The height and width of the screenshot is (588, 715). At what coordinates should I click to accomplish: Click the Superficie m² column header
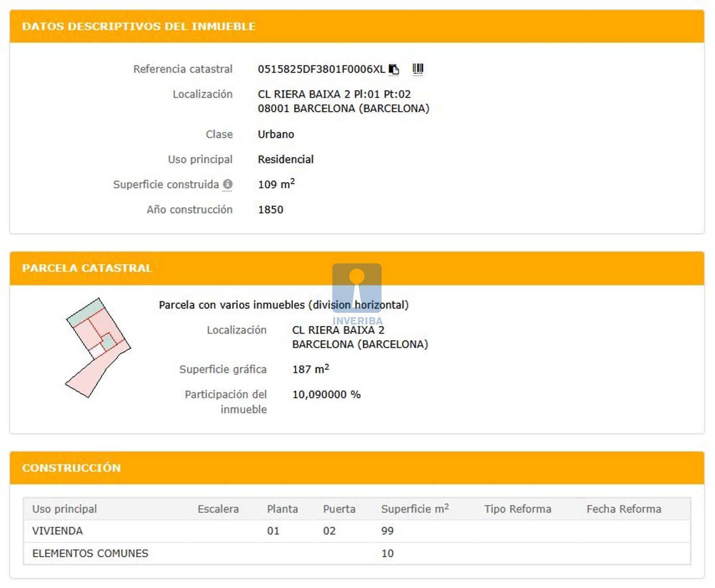[x=415, y=509]
